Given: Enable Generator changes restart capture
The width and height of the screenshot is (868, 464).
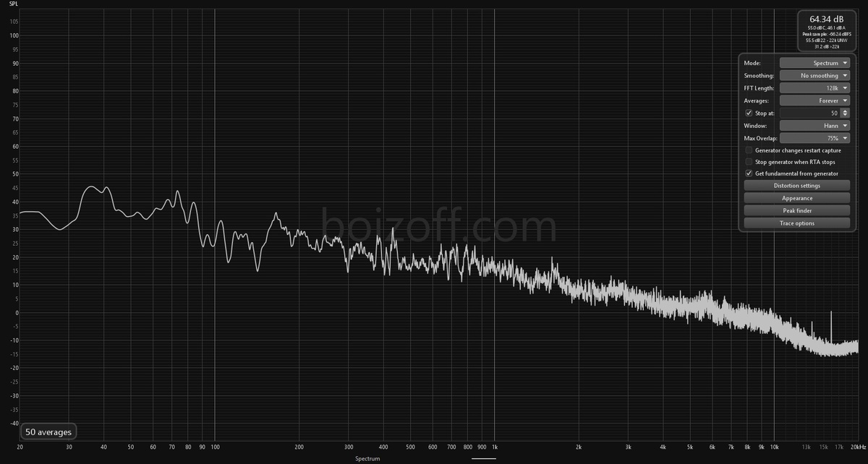Looking at the screenshot, I should coord(749,150).
